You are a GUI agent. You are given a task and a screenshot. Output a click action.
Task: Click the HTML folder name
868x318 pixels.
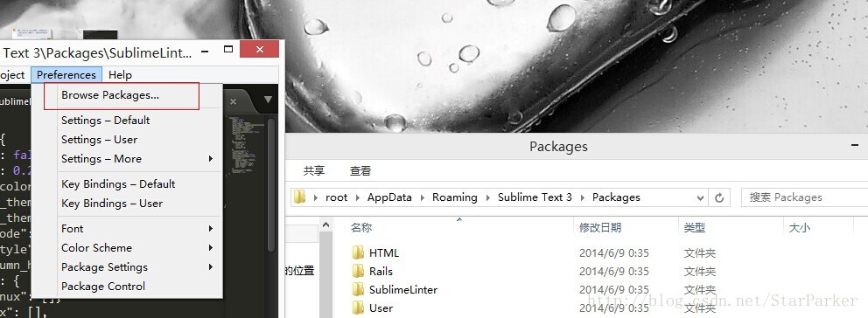pos(384,252)
